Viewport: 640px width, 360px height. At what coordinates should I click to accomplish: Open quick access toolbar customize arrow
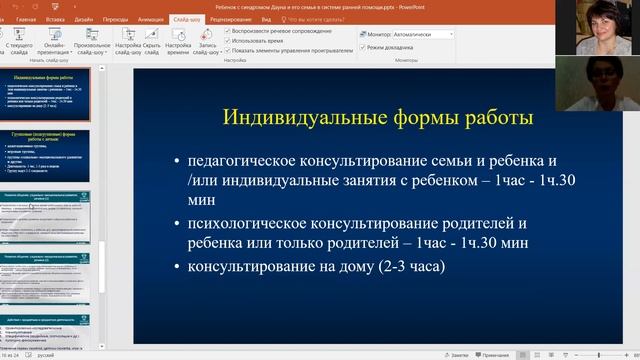75,7
